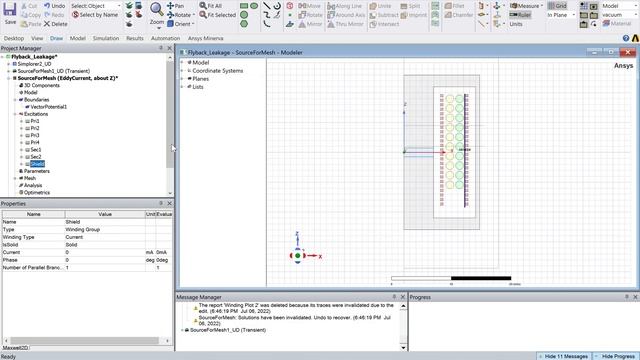Open Select by Name tool
Image resolution: width=640 pixels, height=360 pixels.
(x=95, y=15)
